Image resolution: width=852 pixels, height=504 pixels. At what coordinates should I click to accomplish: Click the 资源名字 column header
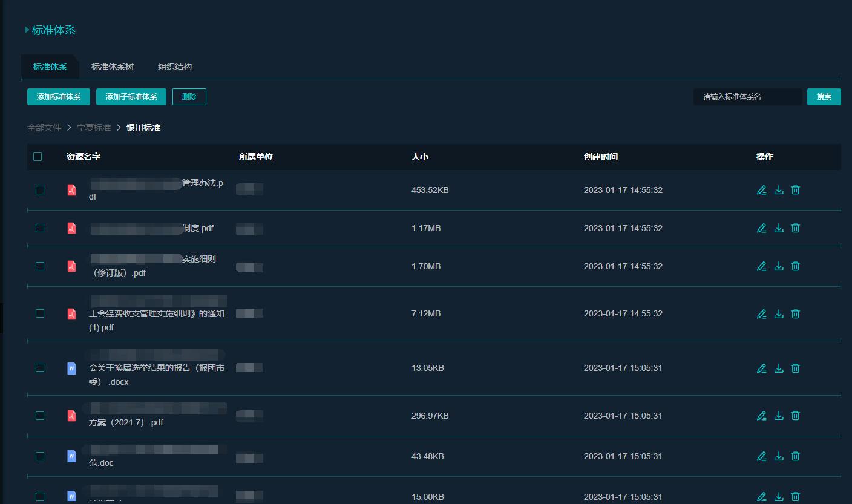click(x=84, y=157)
